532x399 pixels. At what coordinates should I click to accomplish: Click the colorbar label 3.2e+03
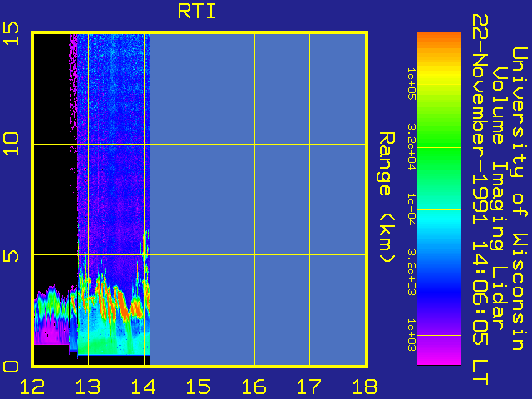pos(411,273)
